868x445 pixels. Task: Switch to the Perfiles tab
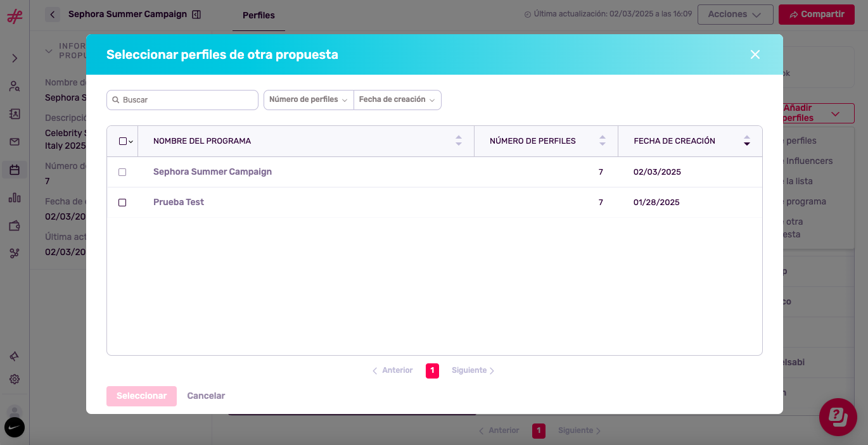click(x=258, y=15)
